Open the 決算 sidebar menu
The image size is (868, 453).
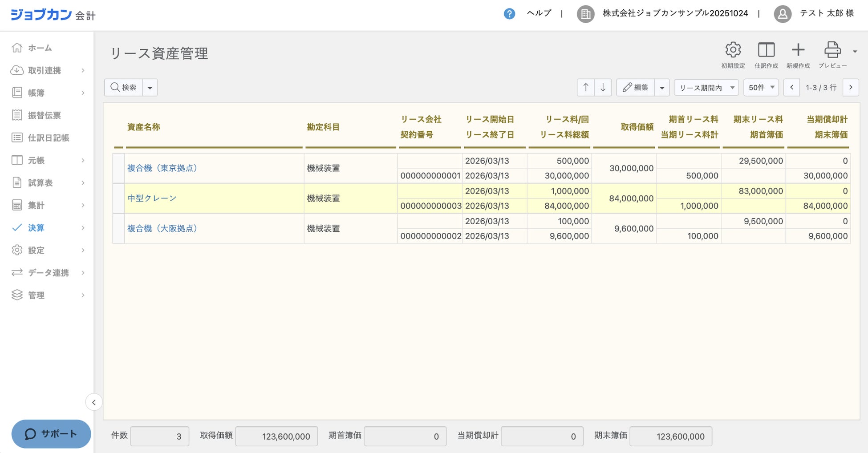[x=37, y=228]
